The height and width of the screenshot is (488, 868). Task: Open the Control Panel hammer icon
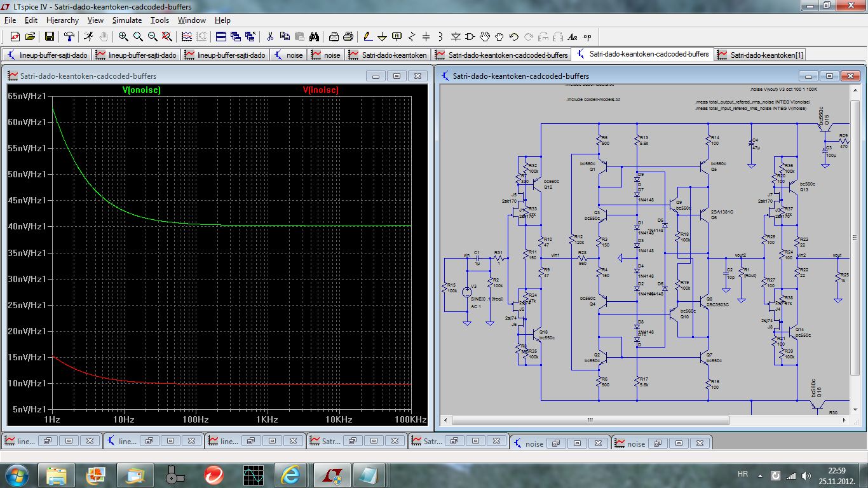69,36
